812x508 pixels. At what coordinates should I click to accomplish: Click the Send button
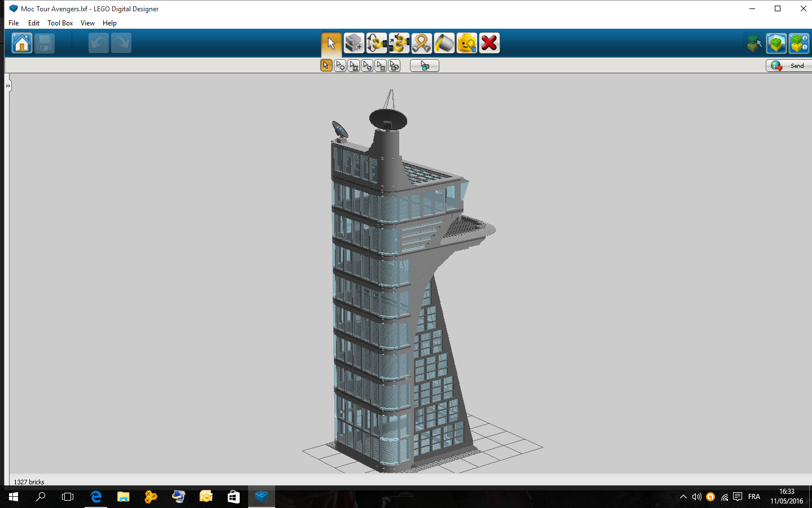[x=789, y=66]
